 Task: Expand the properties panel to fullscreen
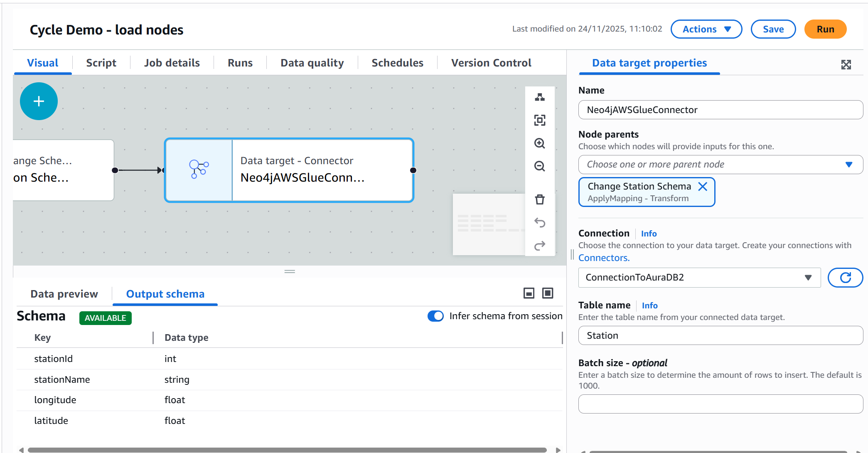(846, 64)
